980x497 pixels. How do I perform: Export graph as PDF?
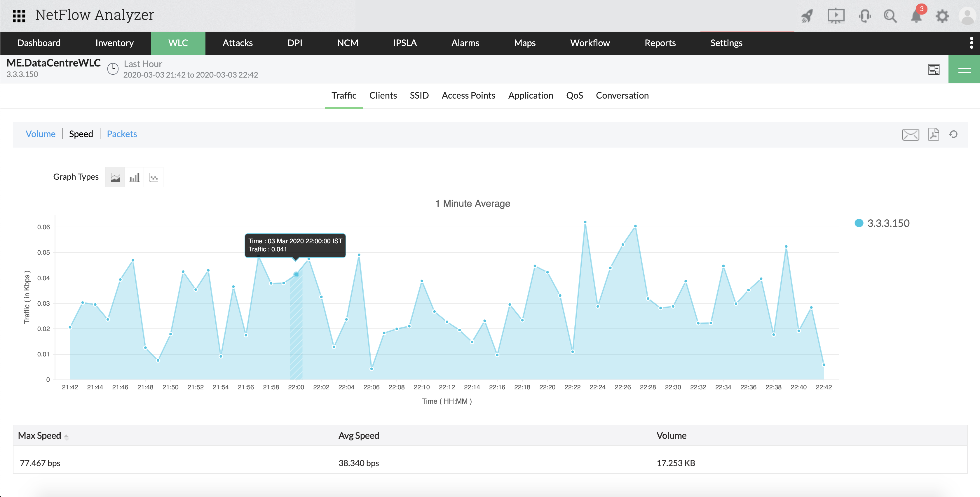coord(933,134)
